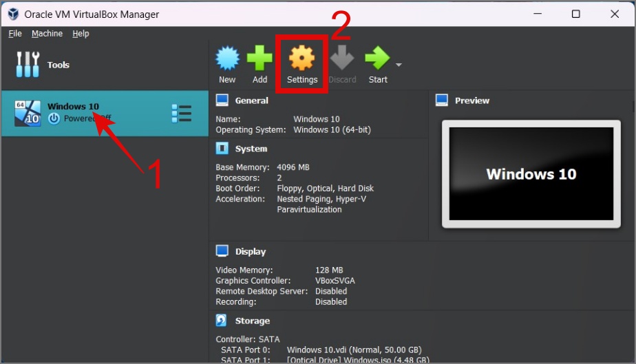Open the Display section header link

(x=251, y=252)
